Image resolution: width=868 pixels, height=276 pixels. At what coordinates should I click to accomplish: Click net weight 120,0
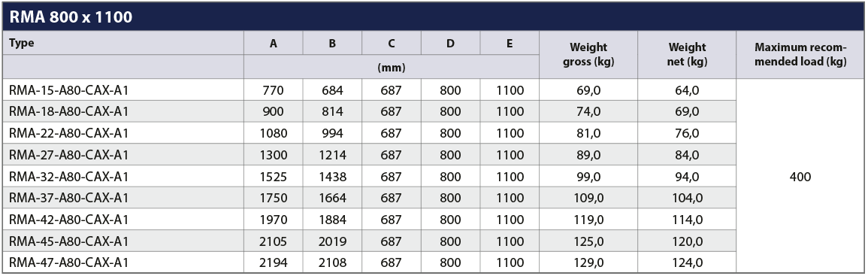[687, 241]
